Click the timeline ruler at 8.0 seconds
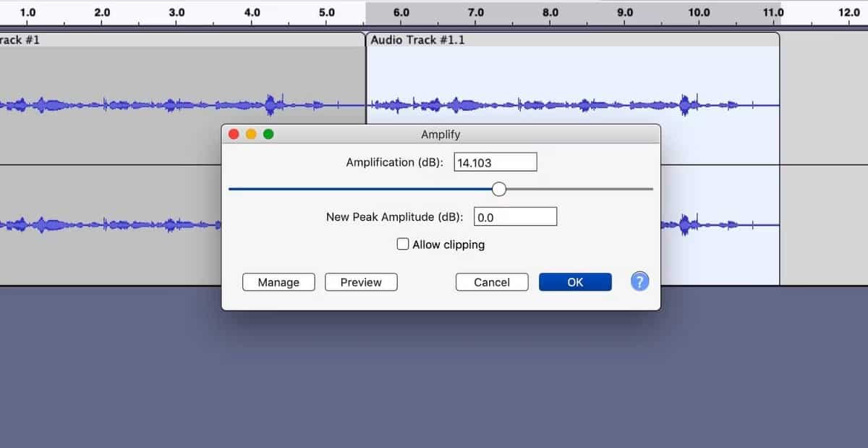The height and width of the screenshot is (448, 868). pos(551,12)
